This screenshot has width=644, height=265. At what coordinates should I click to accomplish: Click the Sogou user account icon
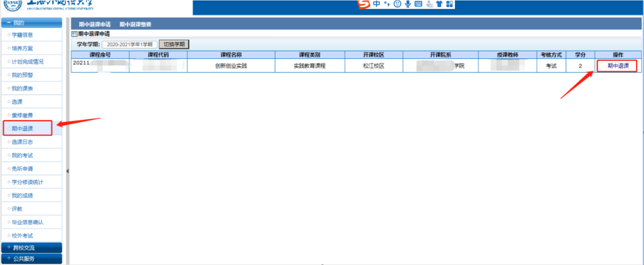click(429, 4)
